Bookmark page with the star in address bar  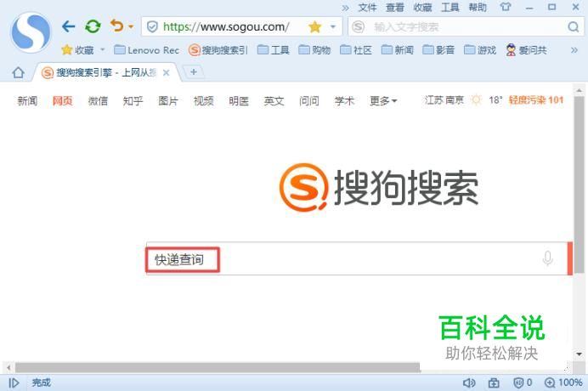(x=315, y=27)
